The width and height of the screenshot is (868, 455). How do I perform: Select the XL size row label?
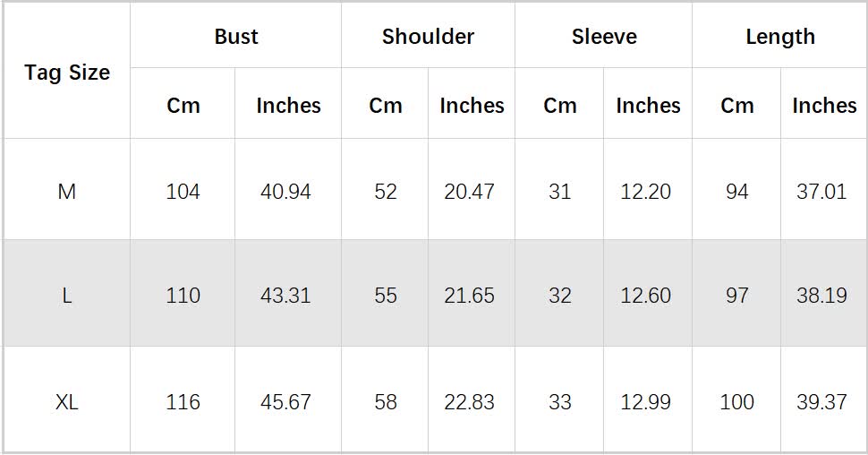point(67,401)
